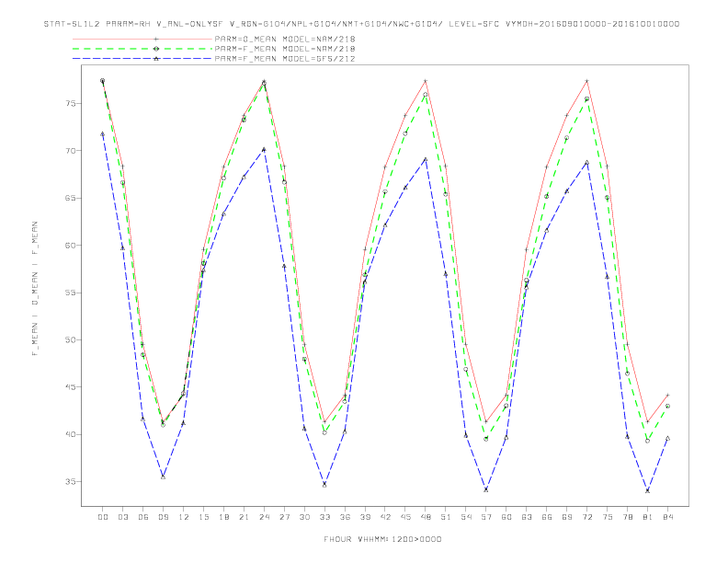
Task: Click the vertical axis label F_MEAN | O_MEAN | F_MEAN
Action: pos(35,289)
